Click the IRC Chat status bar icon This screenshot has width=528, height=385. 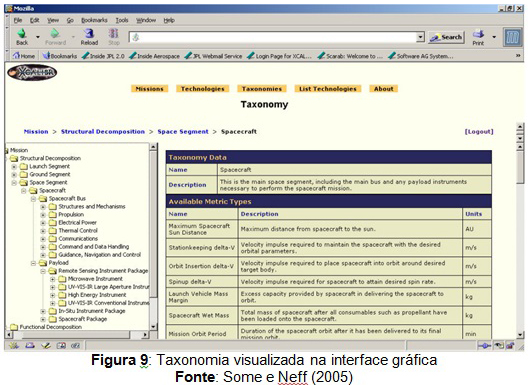[75, 345]
